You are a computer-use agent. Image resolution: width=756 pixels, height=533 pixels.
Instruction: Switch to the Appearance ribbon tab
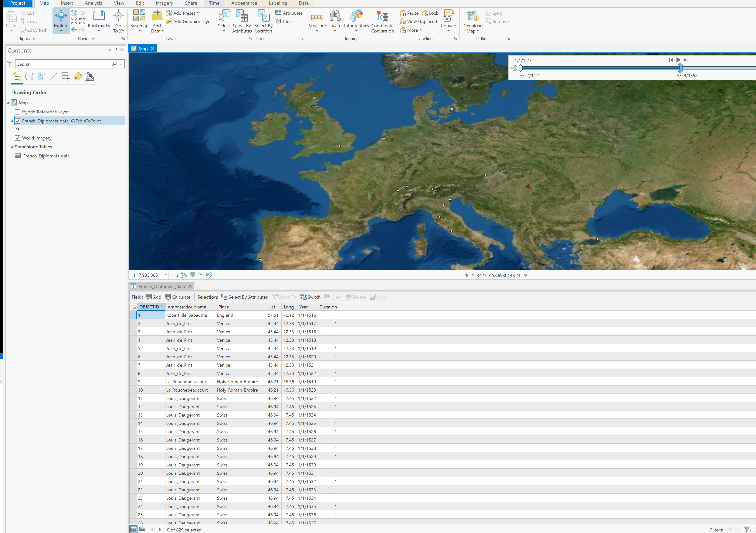(244, 3)
